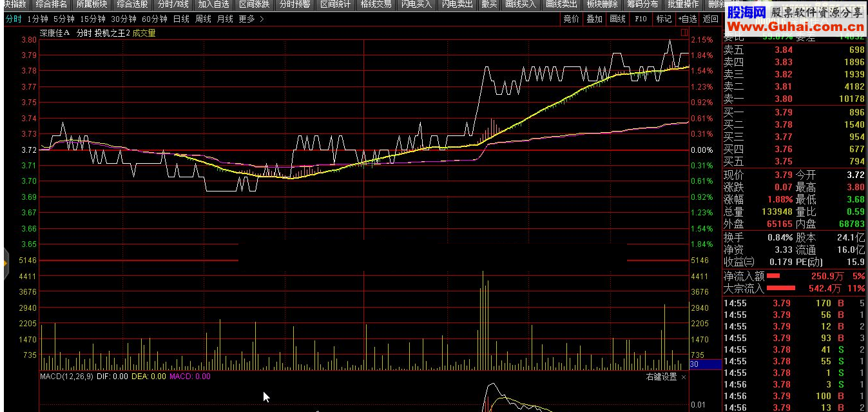This screenshot has height=412, width=868.
Task: Open F10 company info
Action: (641, 19)
